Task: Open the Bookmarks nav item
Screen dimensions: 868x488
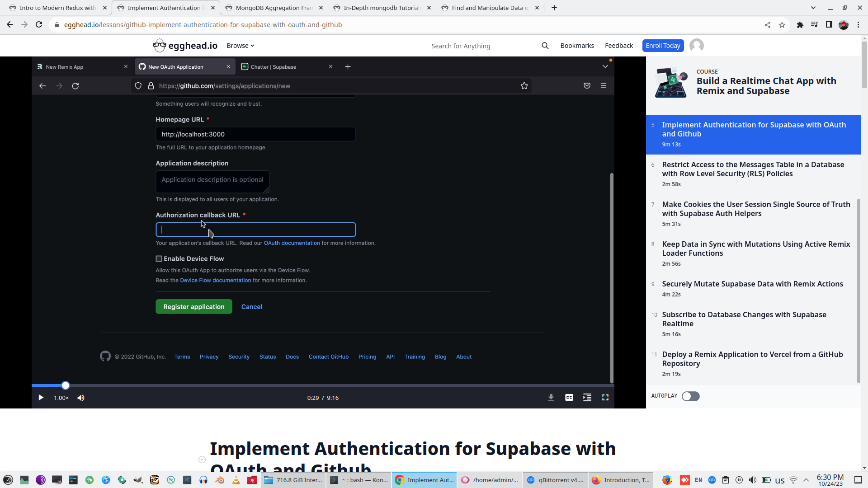Action: tap(577, 46)
